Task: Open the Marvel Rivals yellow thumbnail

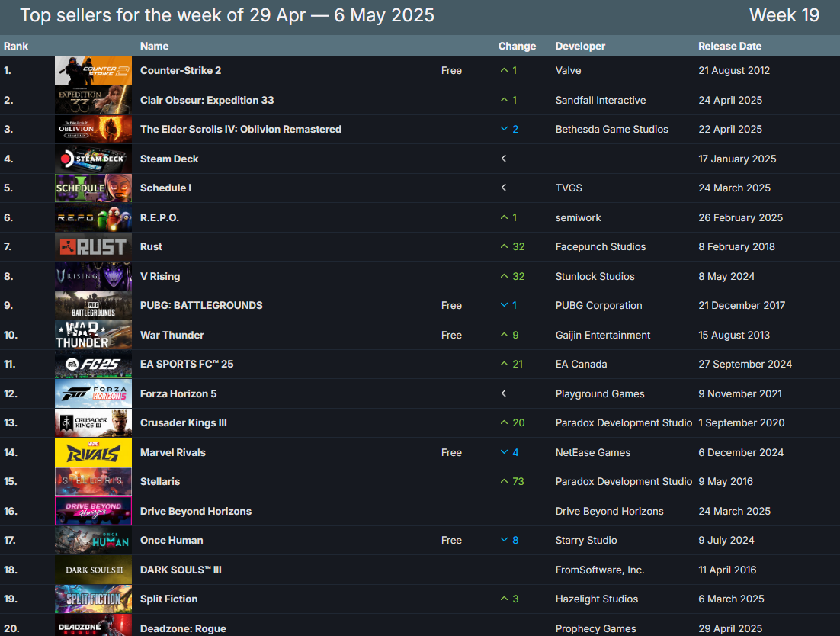Action: pos(93,452)
